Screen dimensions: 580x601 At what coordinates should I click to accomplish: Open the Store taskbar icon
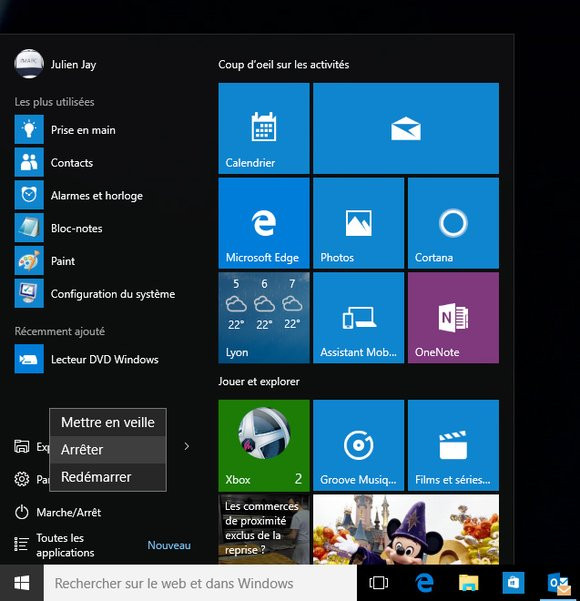click(x=513, y=583)
